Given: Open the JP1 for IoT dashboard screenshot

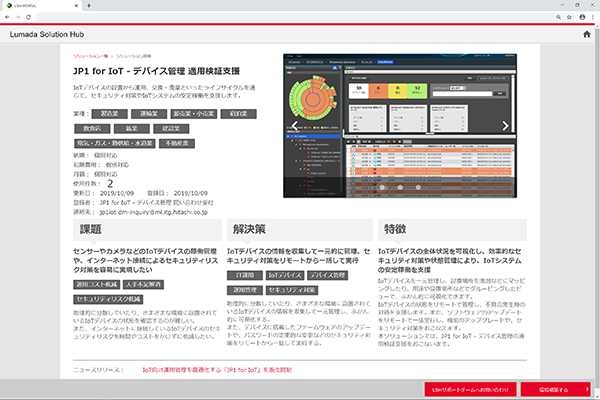Looking at the screenshot, I should pos(400,126).
